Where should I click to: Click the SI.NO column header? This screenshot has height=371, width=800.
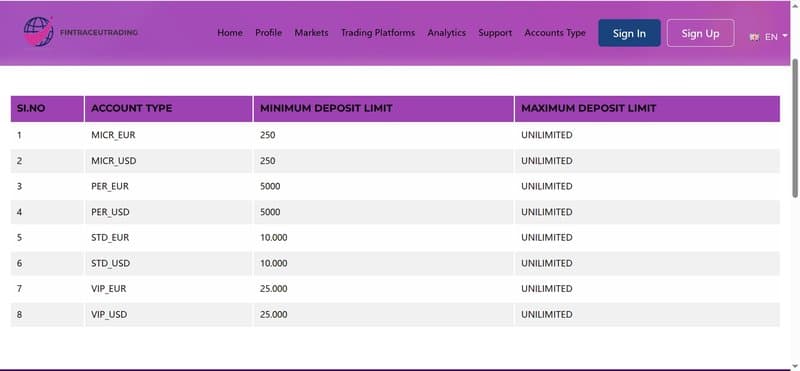[47, 108]
